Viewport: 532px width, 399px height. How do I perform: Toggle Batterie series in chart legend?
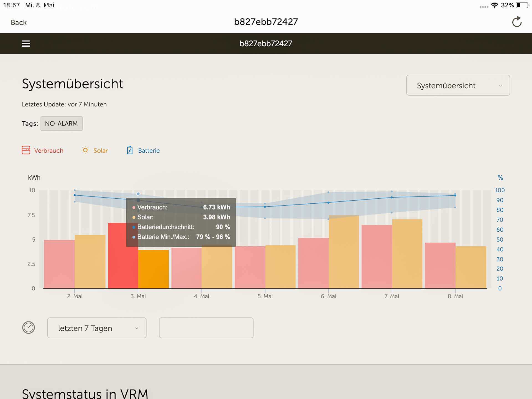pos(149,150)
